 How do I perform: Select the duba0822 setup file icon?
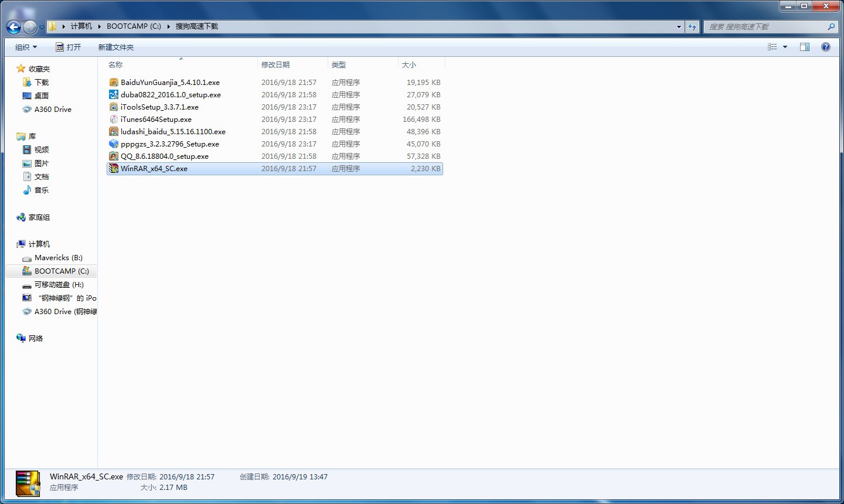point(114,95)
